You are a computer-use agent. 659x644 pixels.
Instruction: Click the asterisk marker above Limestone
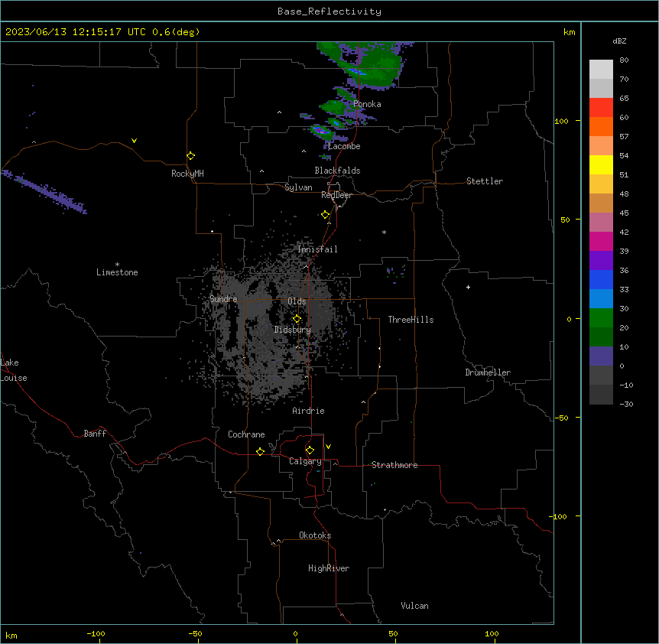click(x=117, y=264)
